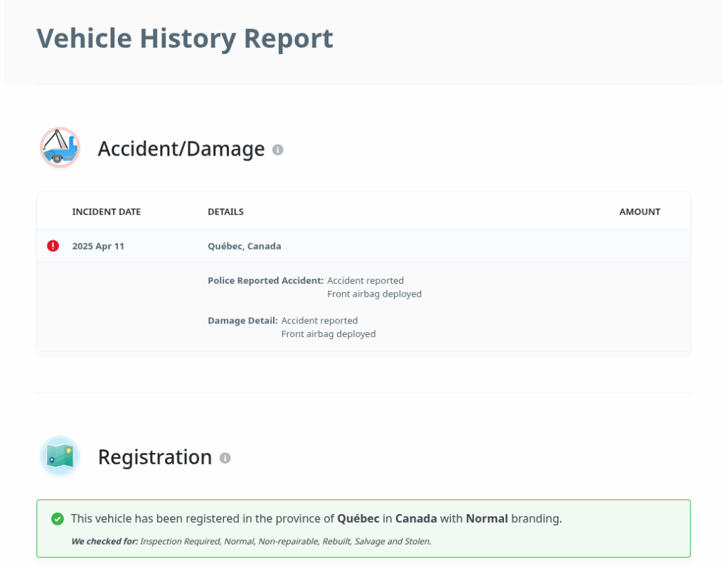Open info tooltip beside Accident/Damage heading
The image size is (728, 571).
pyautogui.click(x=278, y=149)
